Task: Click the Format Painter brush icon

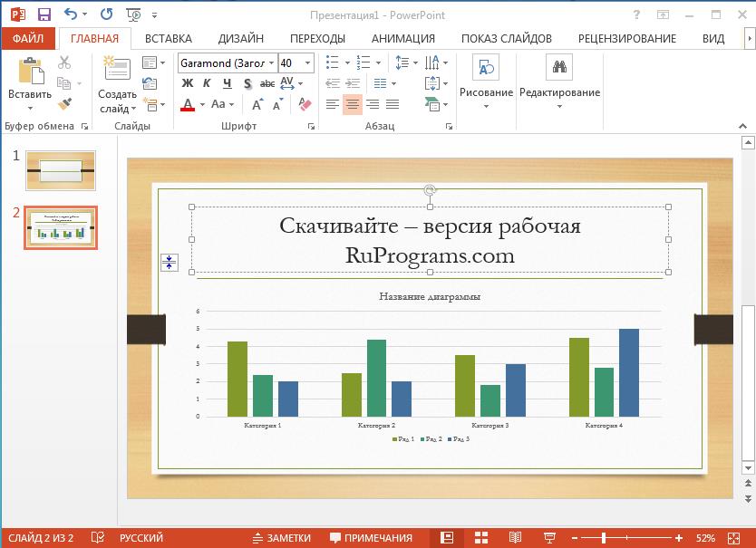Action: coord(64,105)
